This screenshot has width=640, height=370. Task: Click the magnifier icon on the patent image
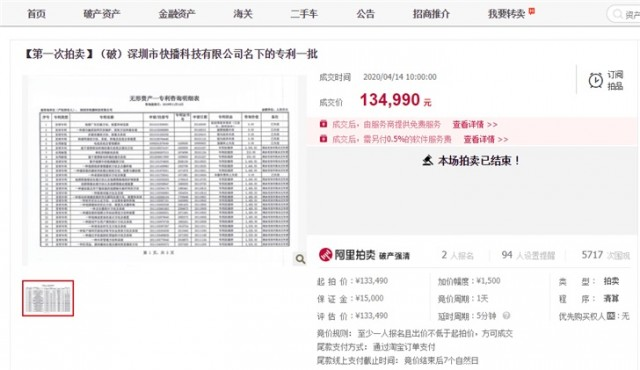[x=300, y=259]
